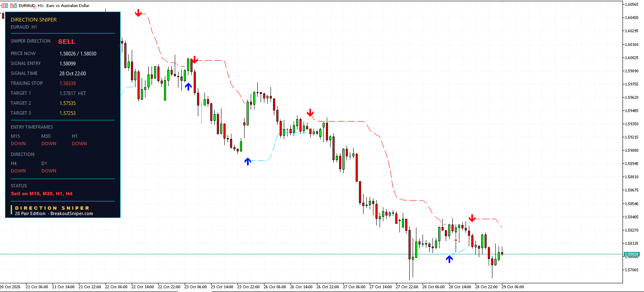Click the DIRECTION SNIPER panel title
The width and height of the screenshot is (644, 292).
(x=34, y=19)
